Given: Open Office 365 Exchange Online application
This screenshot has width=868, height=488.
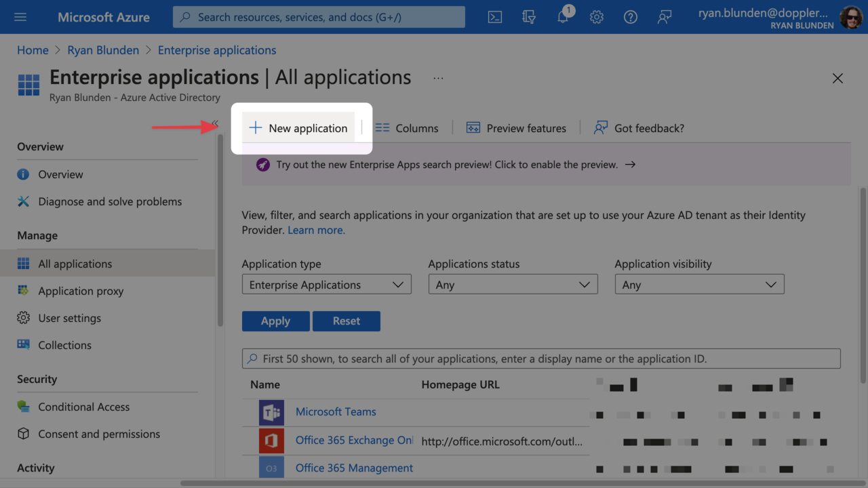Looking at the screenshot, I should click(354, 441).
